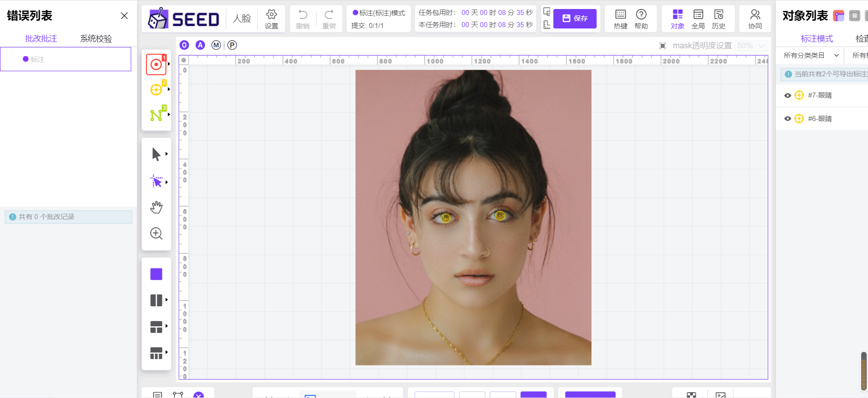
Task: Select the black arrow pointer tool
Action: point(156,154)
